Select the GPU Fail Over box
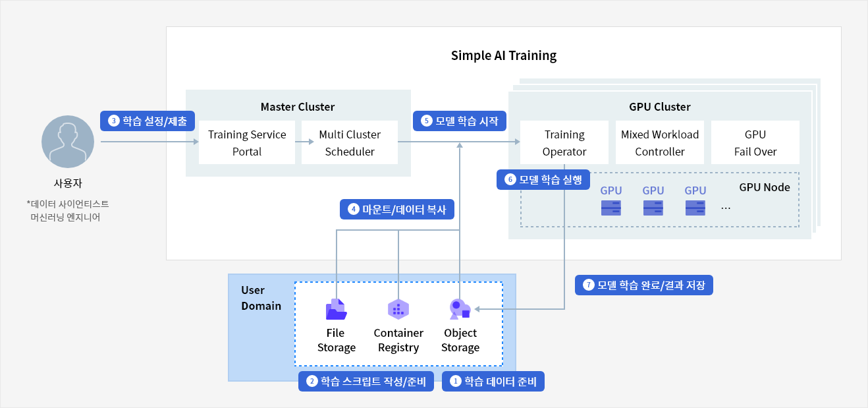This screenshot has height=408, width=868. click(x=755, y=142)
